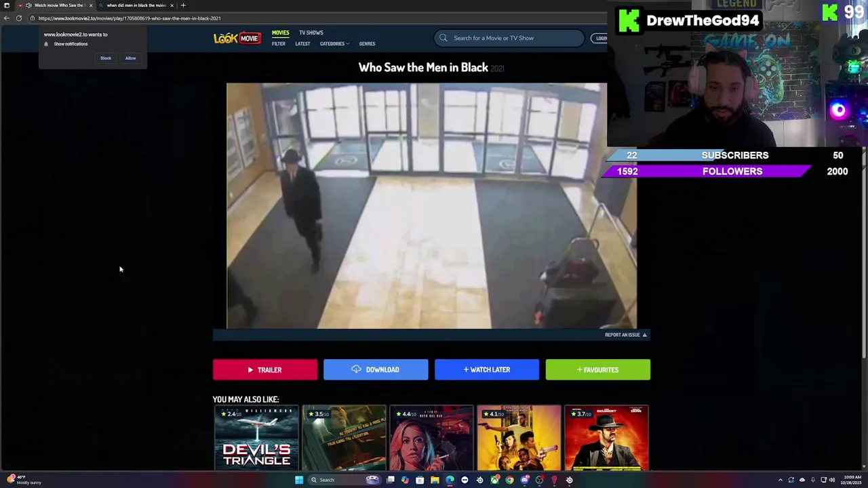
Task: Click the Download button
Action: pyautogui.click(x=376, y=370)
